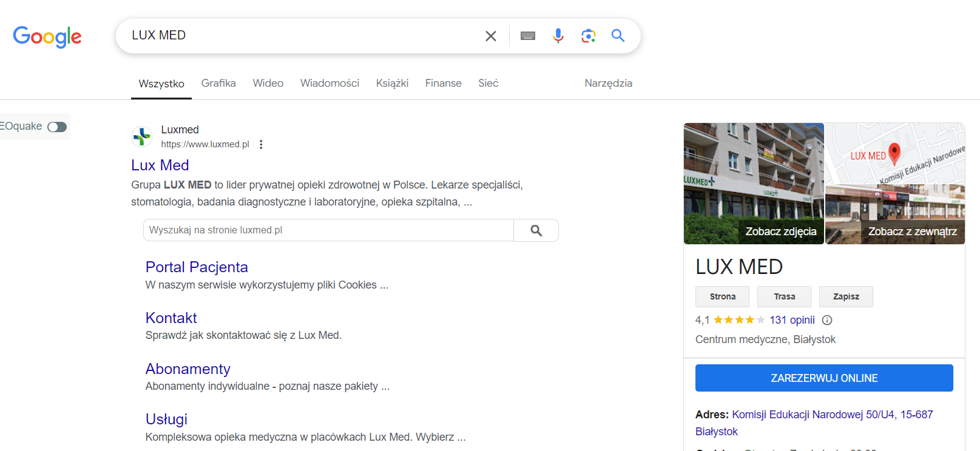This screenshot has height=451, width=980.
Task: Toggle the EOquake switch
Action: [x=57, y=127]
